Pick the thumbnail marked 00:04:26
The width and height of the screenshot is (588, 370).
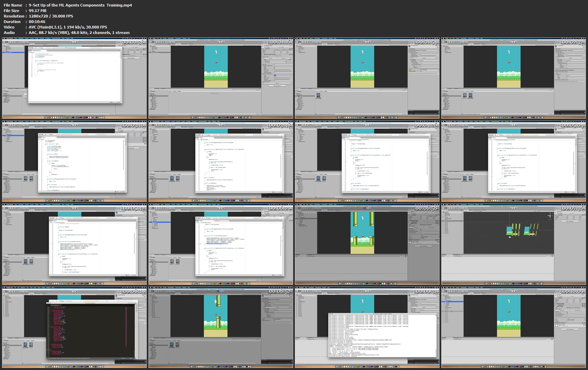click(x=367, y=161)
